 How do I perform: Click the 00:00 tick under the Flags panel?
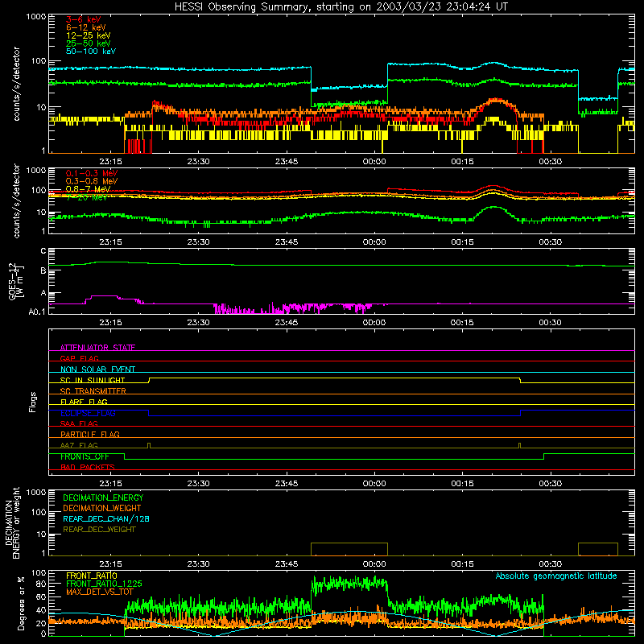pyautogui.click(x=374, y=484)
